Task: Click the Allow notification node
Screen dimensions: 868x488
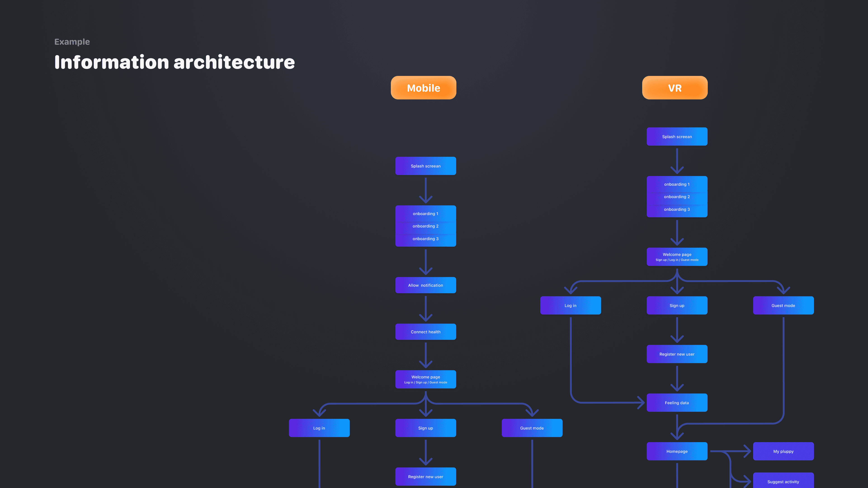Action: [426, 285]
